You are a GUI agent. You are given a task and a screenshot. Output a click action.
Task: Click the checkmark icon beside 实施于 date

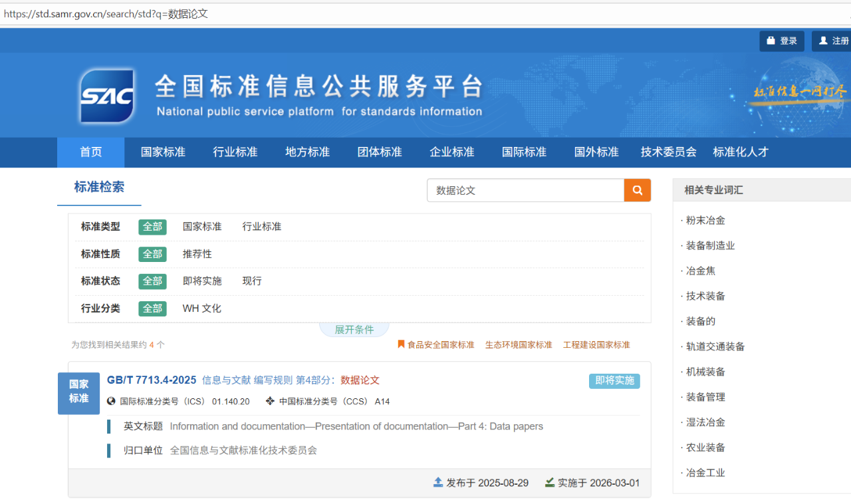(550, 483)
